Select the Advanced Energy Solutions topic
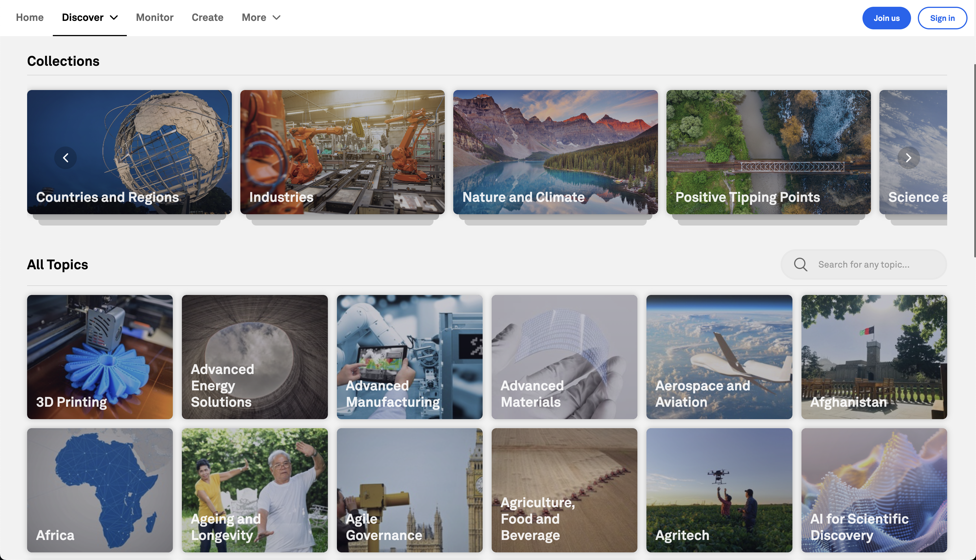This screenshot has height=560, width=976. (x=255, y=356)
